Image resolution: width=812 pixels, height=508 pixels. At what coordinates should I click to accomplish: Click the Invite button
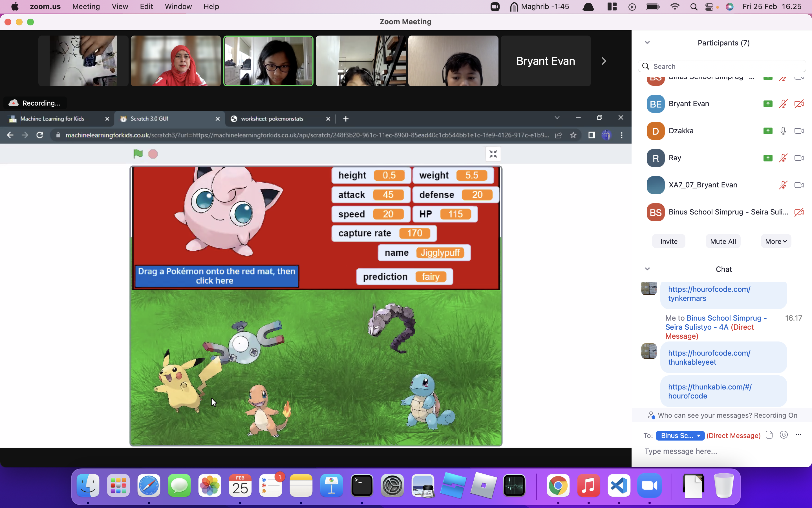(669, 241)
